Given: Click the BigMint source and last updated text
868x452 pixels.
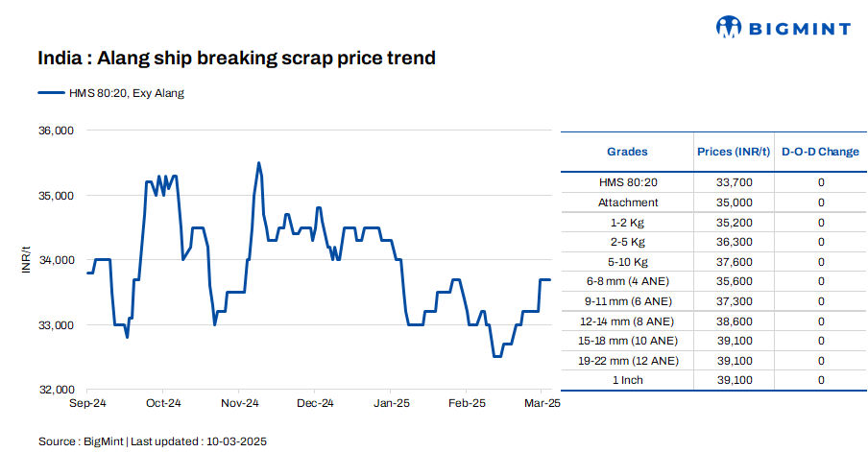Looking at the screenshot, I should [x=152, y=440].
